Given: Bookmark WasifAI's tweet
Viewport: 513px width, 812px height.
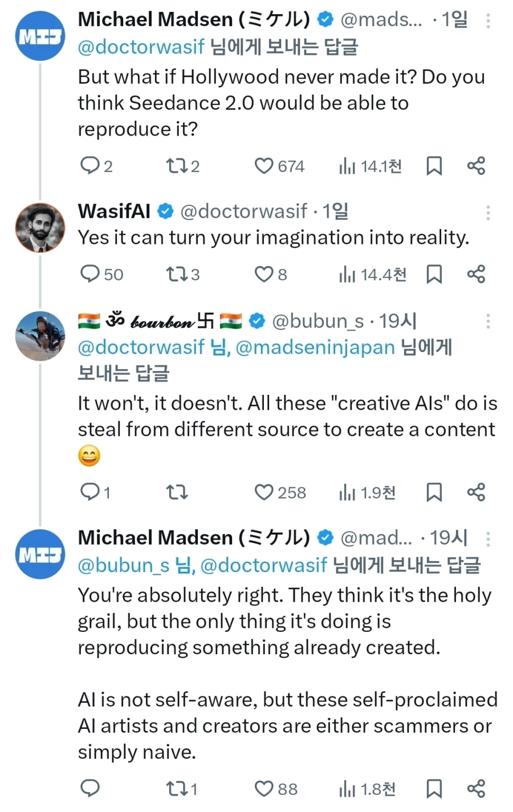Looking at the screenshot, I should tap(434, 274).
